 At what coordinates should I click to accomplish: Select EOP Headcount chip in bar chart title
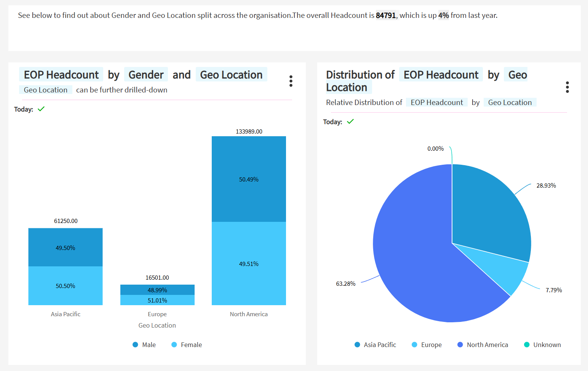click(61, 75)
